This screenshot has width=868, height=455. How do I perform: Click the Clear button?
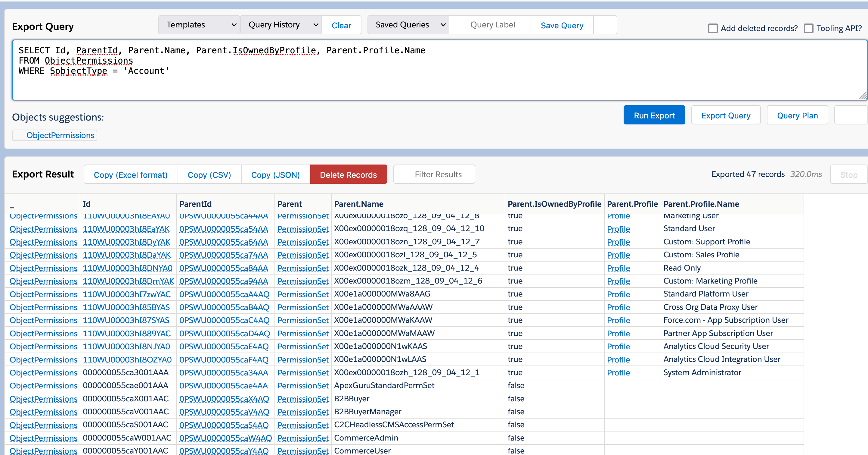point(341,25)
